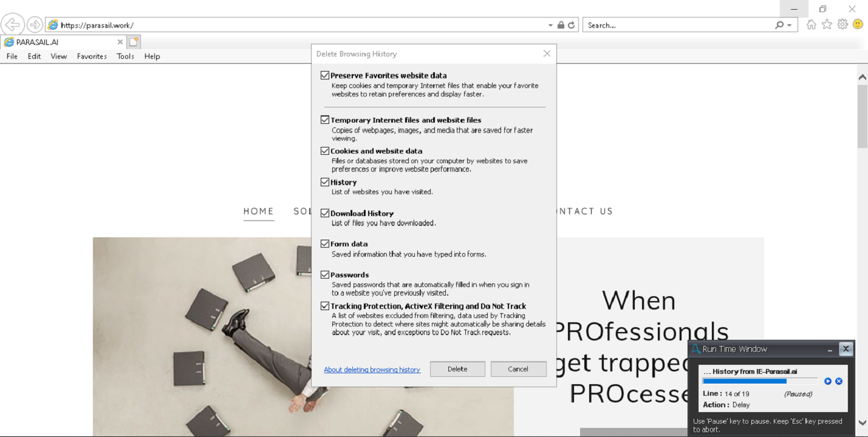The width and height of the screenshot is (868, 437).
Task: Close the Run Time Window
Action: point(846,349)
